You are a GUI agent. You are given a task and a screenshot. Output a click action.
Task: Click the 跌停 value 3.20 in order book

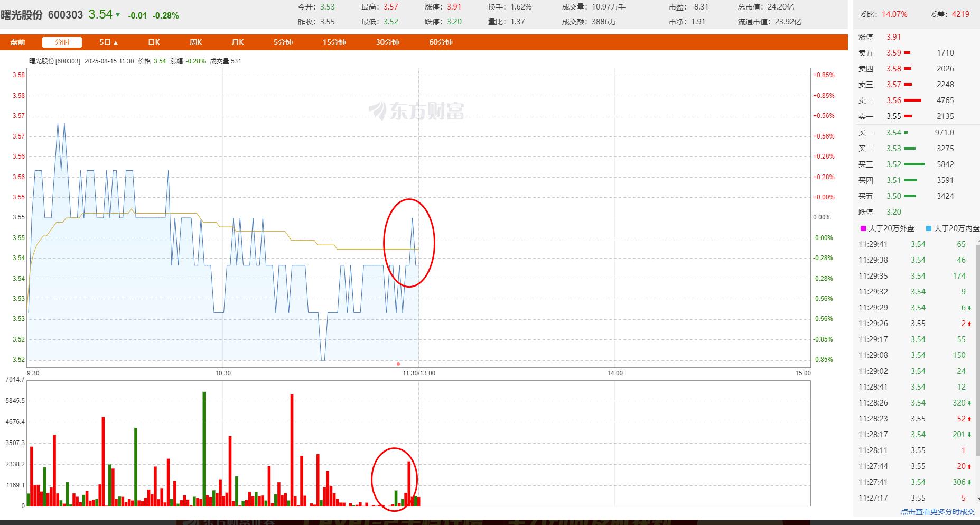tap(894, 212)
